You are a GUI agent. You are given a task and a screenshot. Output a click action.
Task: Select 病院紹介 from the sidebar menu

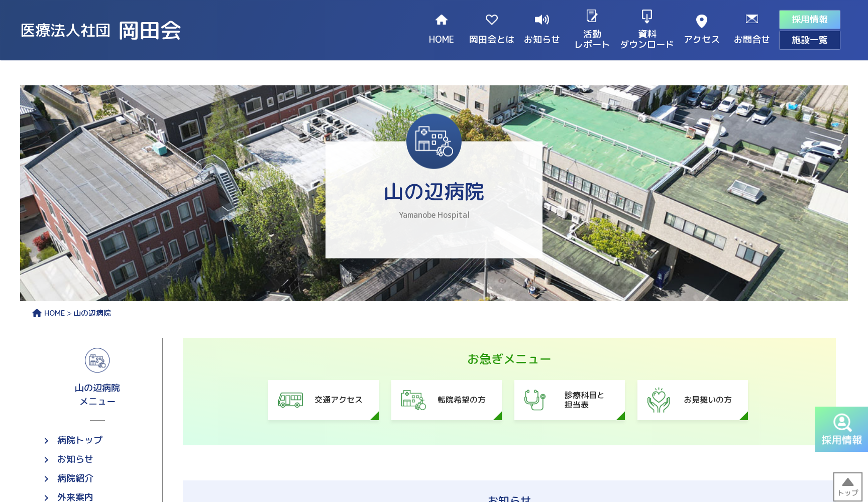[75, 478]
